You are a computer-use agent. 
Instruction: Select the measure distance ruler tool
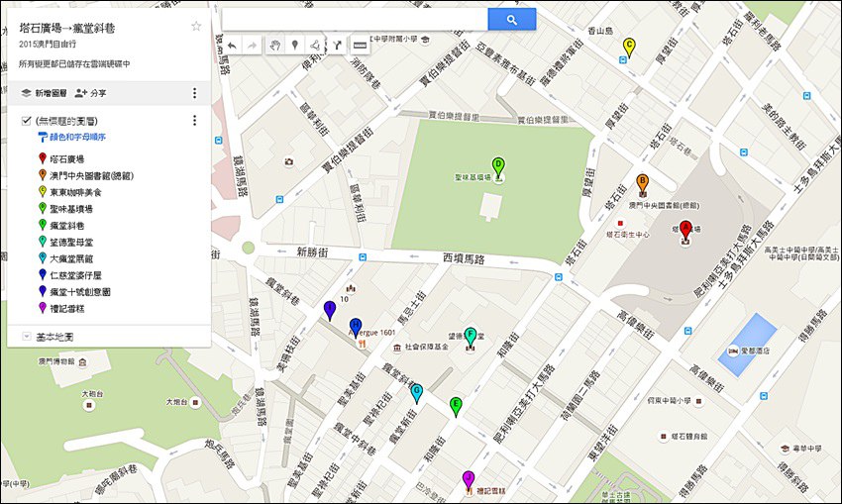point(359,45)
